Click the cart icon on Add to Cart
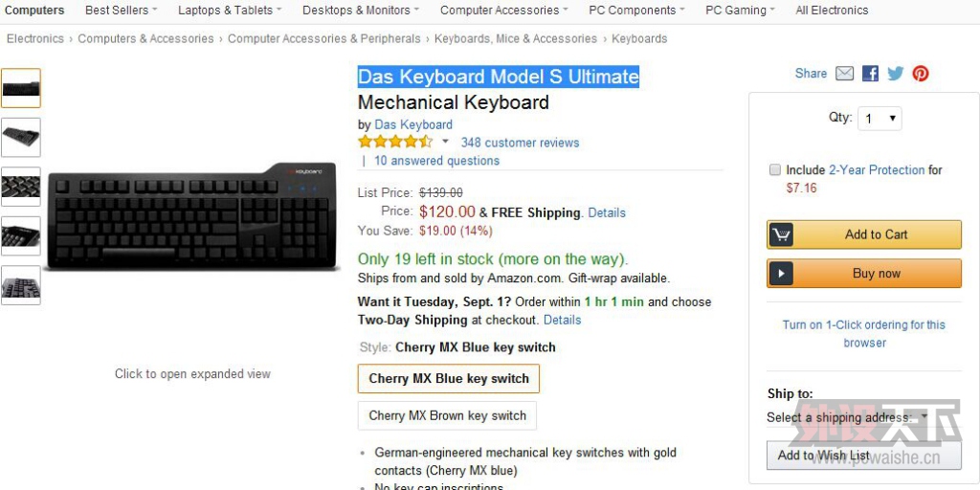 (x=781, y=235)
